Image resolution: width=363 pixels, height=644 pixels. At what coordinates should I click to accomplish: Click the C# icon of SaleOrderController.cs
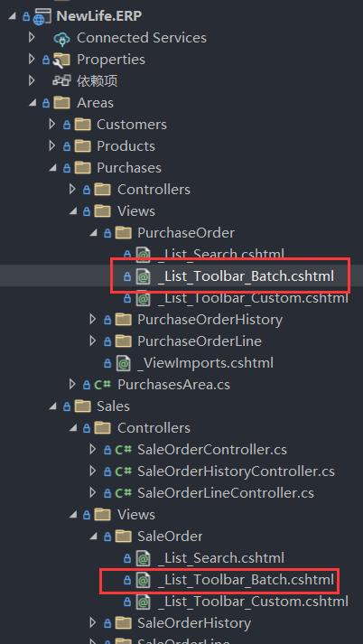point(123,450)
